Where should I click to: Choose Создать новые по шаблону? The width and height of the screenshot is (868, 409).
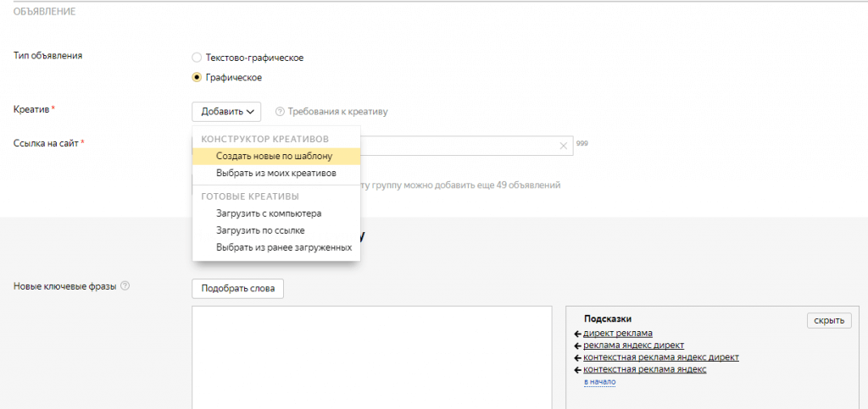pos(274,157)
